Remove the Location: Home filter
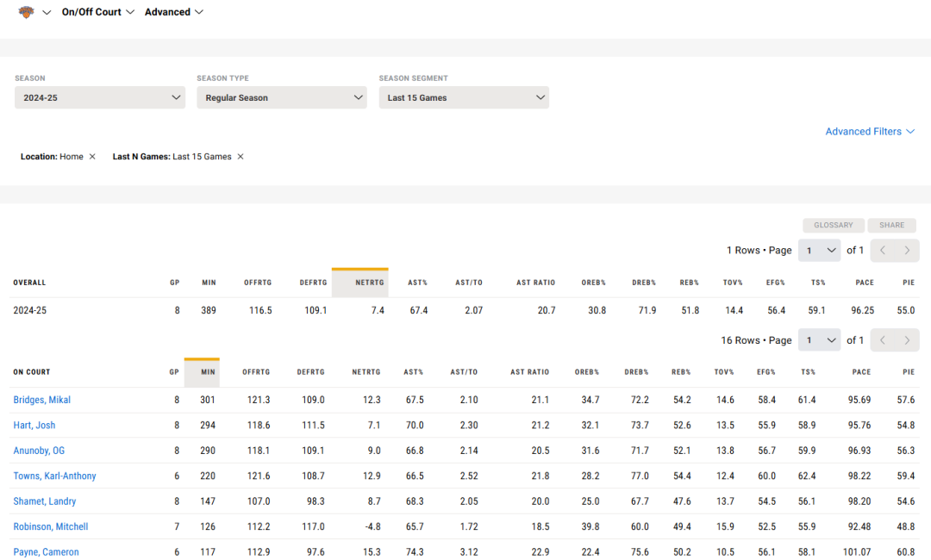This screenshot has width=931, height=560. coord(92,157)
